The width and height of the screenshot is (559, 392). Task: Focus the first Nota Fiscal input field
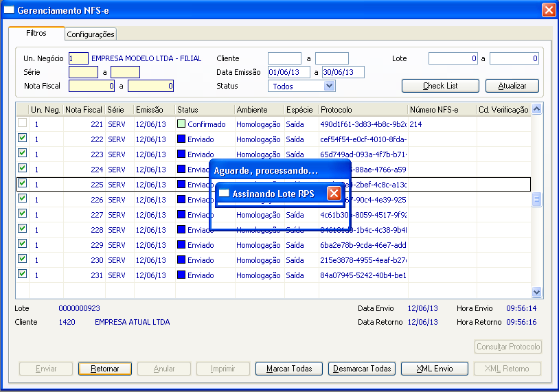(x=91, y=86)
